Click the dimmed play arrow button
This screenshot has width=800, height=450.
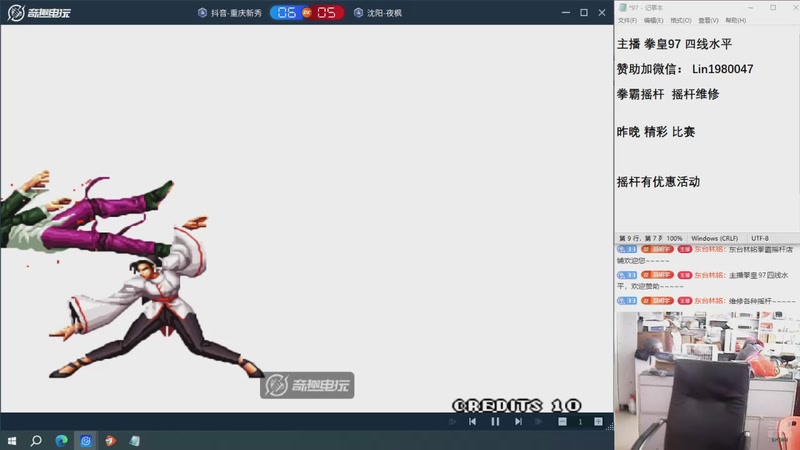(x=539, y=421)
